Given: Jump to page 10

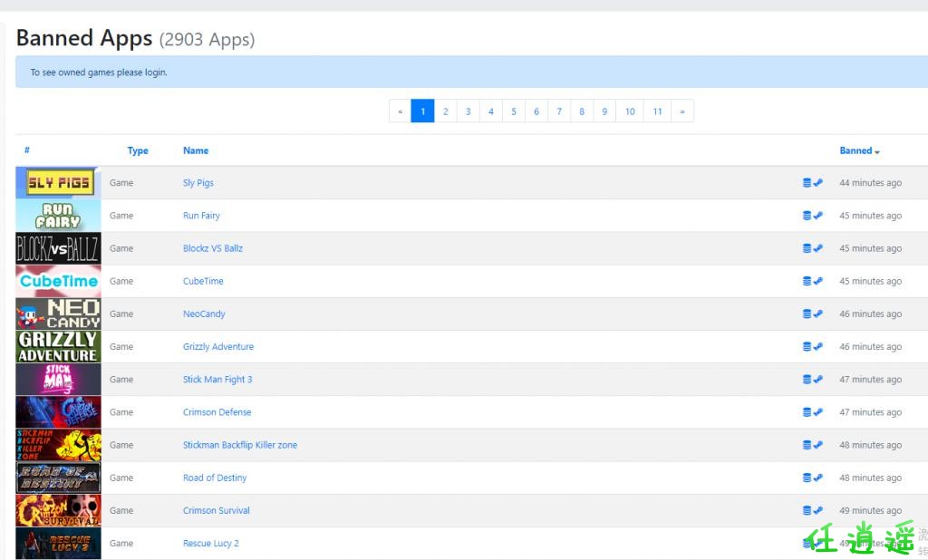Looking at the screenshot, I should click(630, 111).
